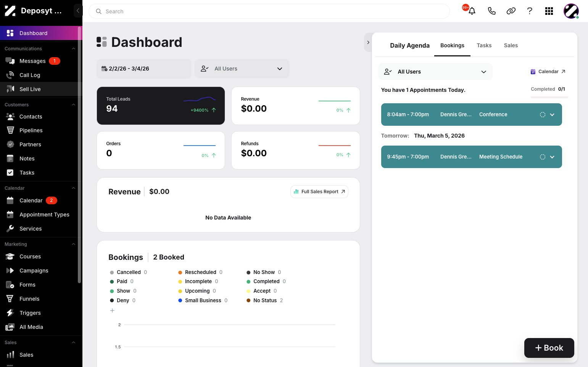Switch to the Sales tab in agenda

pyautogui.click(x=511, y=45)
